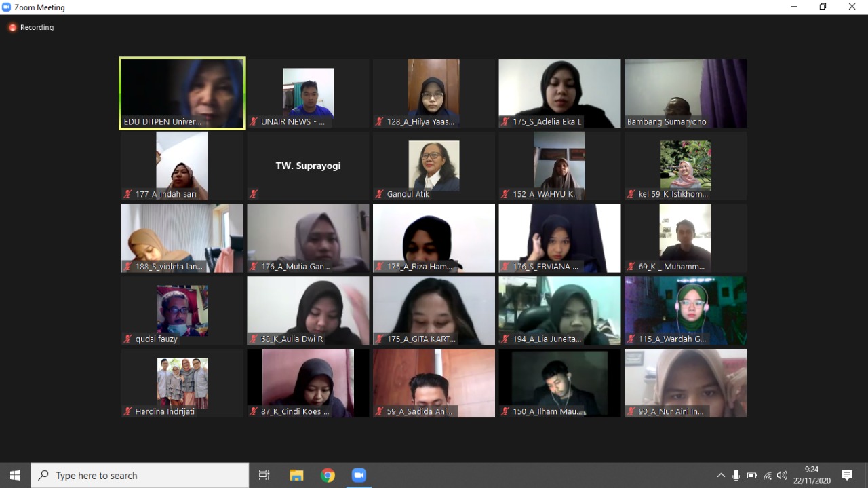
Task: Open the Windows notification center
Action: (847, 475)
